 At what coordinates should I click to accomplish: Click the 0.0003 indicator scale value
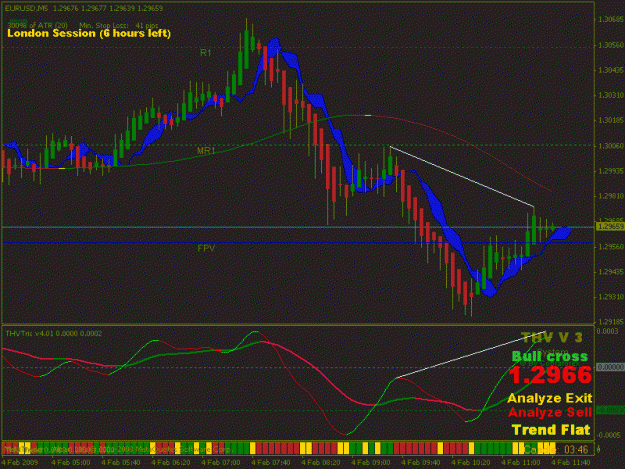608,332
